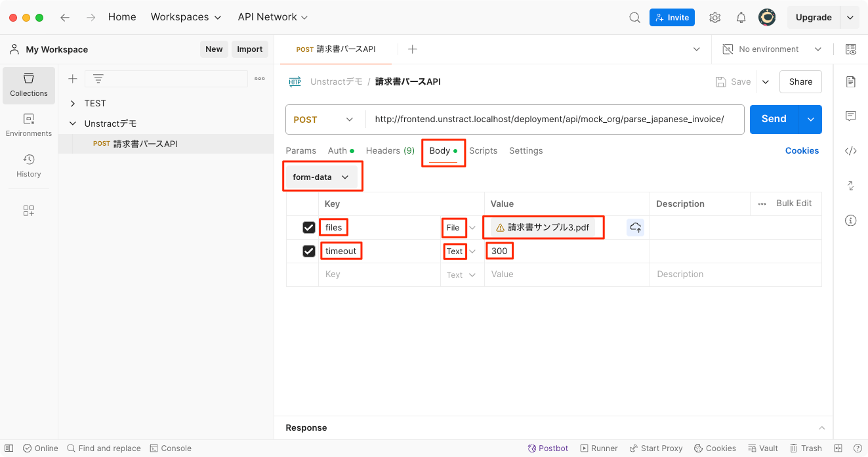The width and height of the screenshot is (868, 457).
Task: Open the search magnifier icon
Action: (634, 18)
